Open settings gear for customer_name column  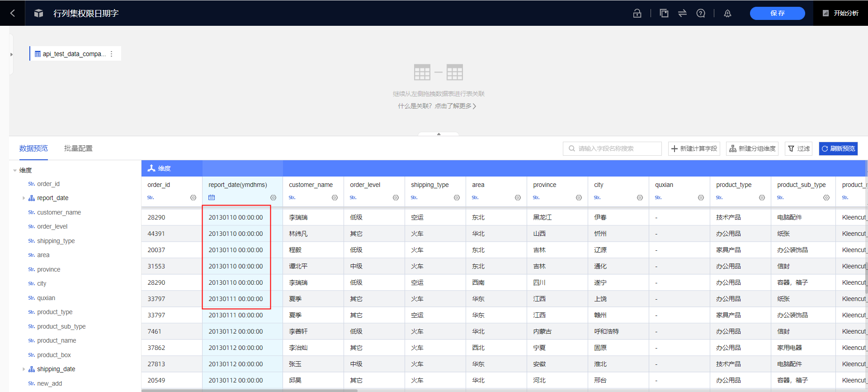[x=335, y=198]
